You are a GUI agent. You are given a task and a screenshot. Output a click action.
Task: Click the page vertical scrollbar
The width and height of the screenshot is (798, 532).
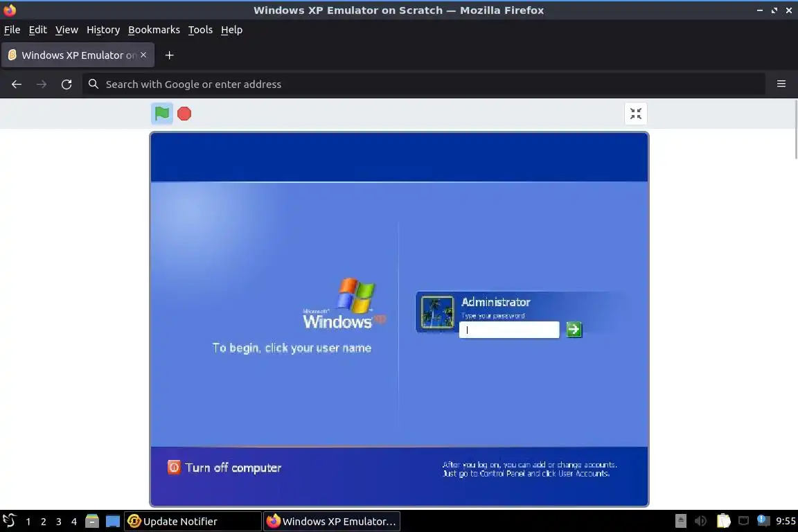[795, 130]
